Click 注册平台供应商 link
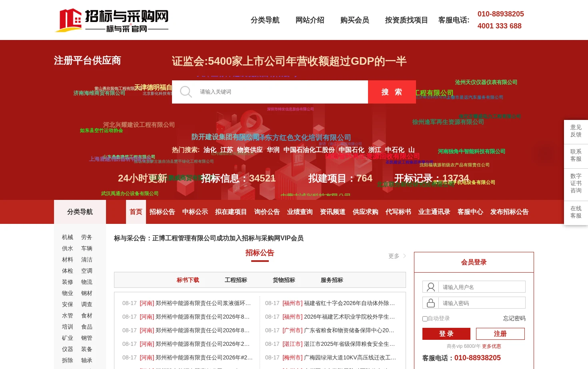588x369 pixels. point(87,60)
